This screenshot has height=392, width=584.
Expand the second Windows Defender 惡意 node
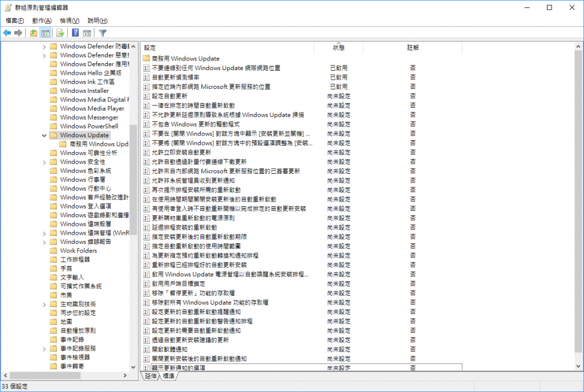pos(44,55)
